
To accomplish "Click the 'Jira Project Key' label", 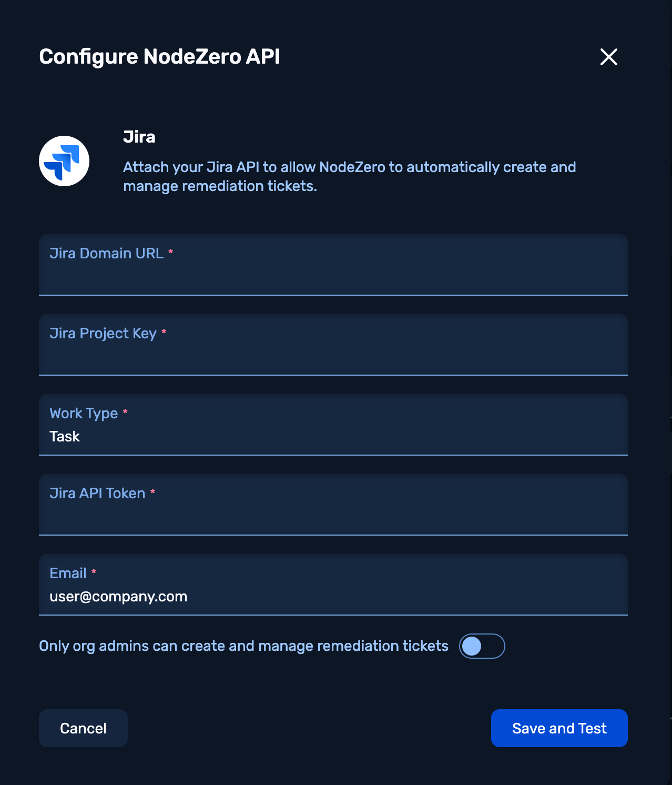I will [x=103, y=334].
